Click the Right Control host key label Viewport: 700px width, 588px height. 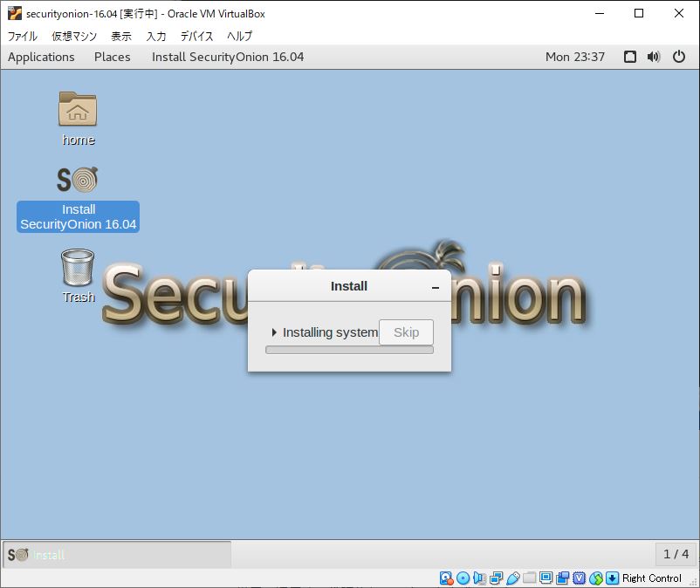(652, 578)
